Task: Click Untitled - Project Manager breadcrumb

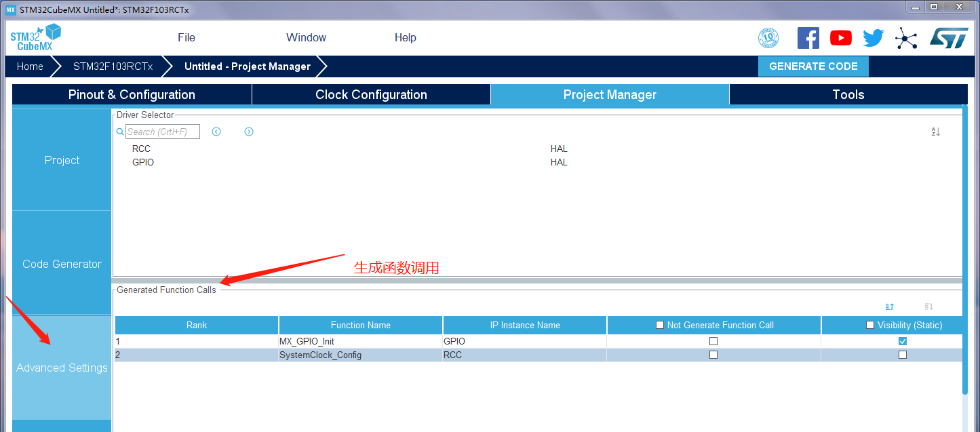Action: pos(247,66)
